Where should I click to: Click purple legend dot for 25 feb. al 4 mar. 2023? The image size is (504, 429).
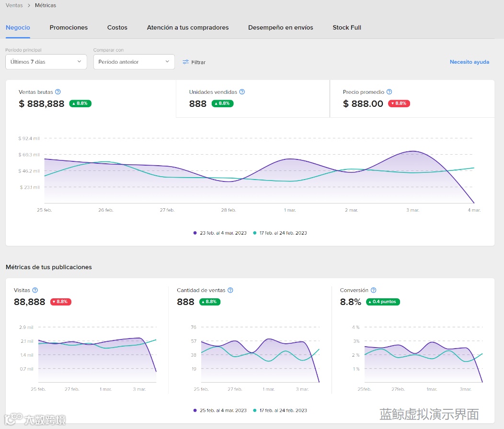195,410
